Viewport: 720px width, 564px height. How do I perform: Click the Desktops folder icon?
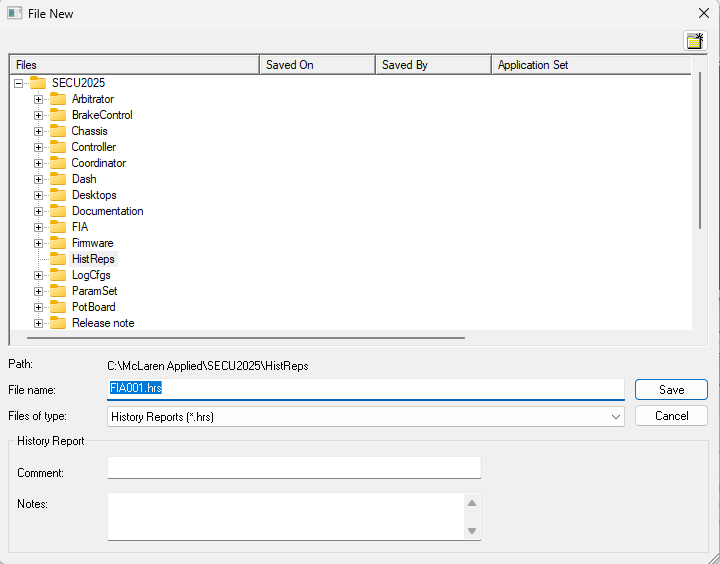tap(58, 195)
